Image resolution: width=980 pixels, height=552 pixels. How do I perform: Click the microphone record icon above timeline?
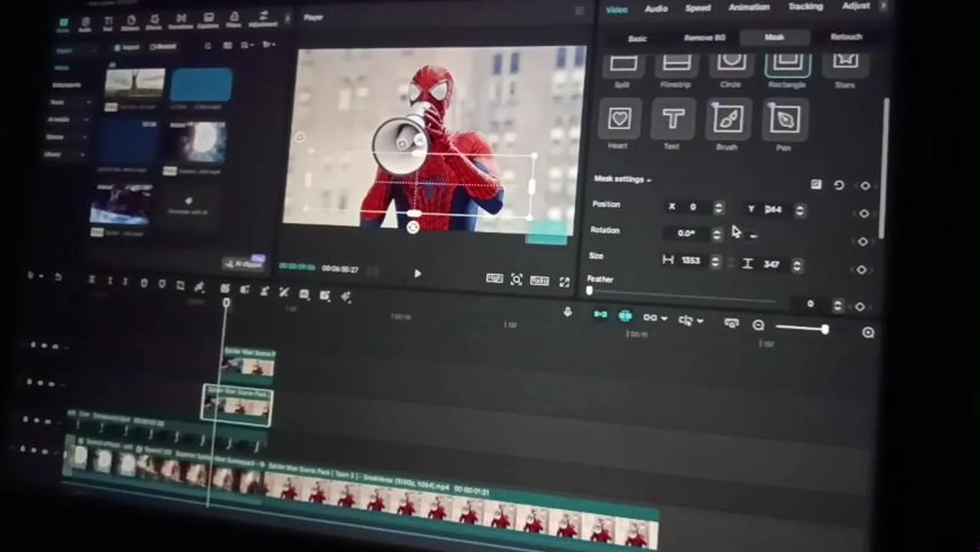[567, 312]
